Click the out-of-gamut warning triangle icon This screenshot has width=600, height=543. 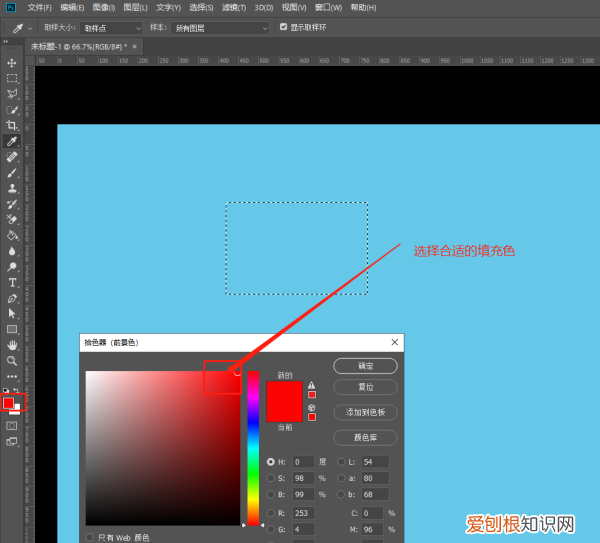[312, 384]
